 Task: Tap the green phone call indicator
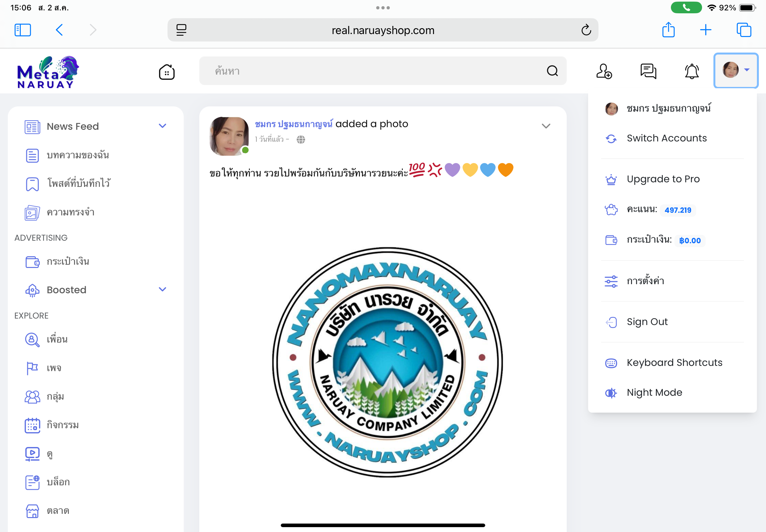686,8
